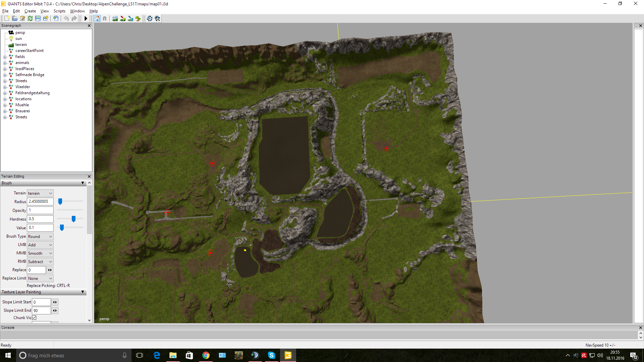Toggle the Chunk Vis checkbox
Screen dimensions: 644x362
tap(34, 317)
